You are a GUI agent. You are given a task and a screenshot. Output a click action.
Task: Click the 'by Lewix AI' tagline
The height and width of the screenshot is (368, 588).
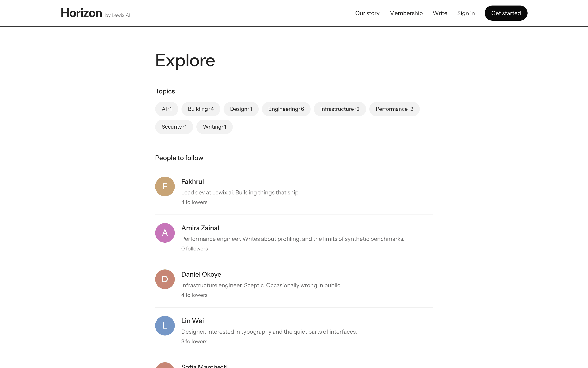tap(118, 15)
